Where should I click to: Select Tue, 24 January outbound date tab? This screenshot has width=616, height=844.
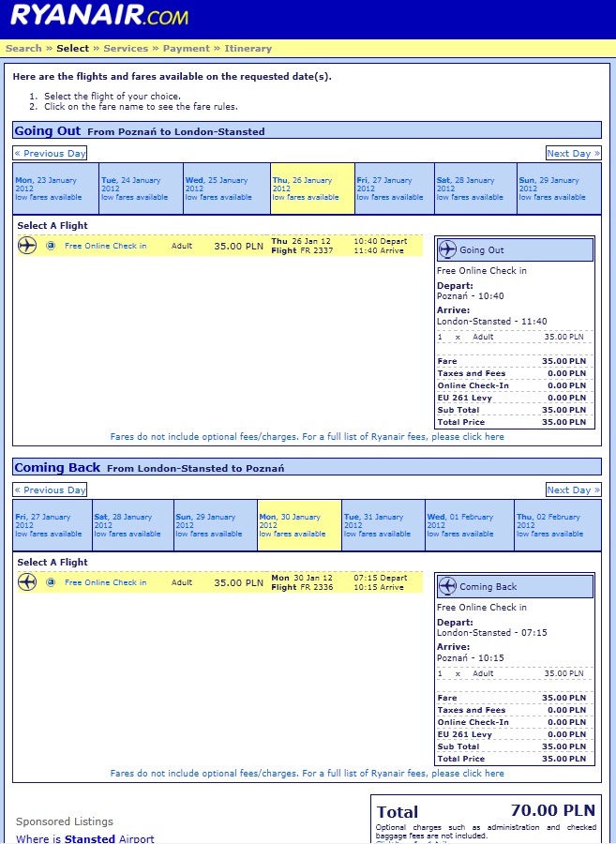coord(142,188)
